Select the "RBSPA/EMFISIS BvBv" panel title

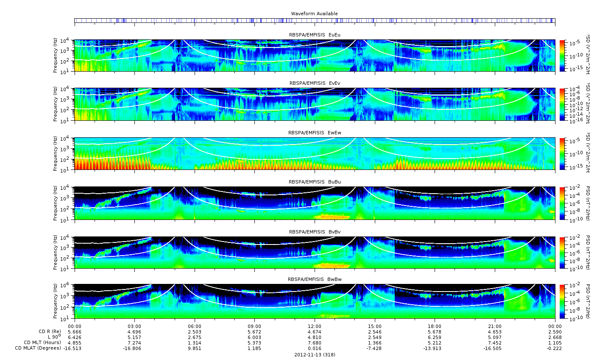coord(314,232)
